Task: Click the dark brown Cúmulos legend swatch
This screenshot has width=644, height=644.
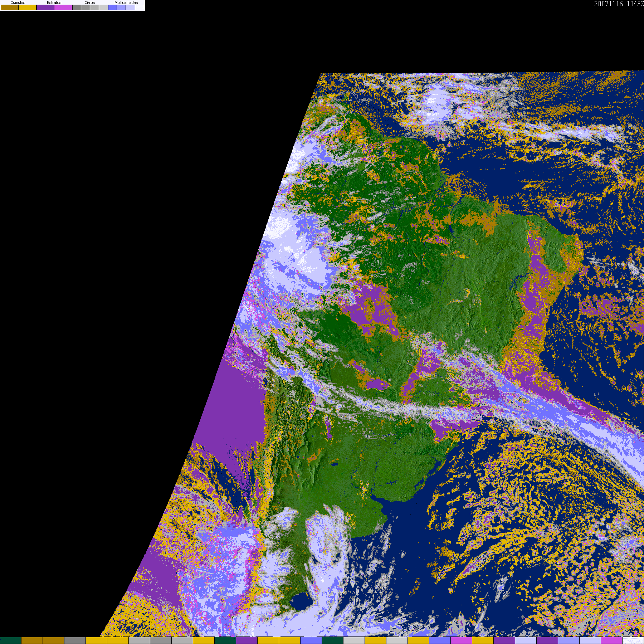Action: tap(10, 8)
